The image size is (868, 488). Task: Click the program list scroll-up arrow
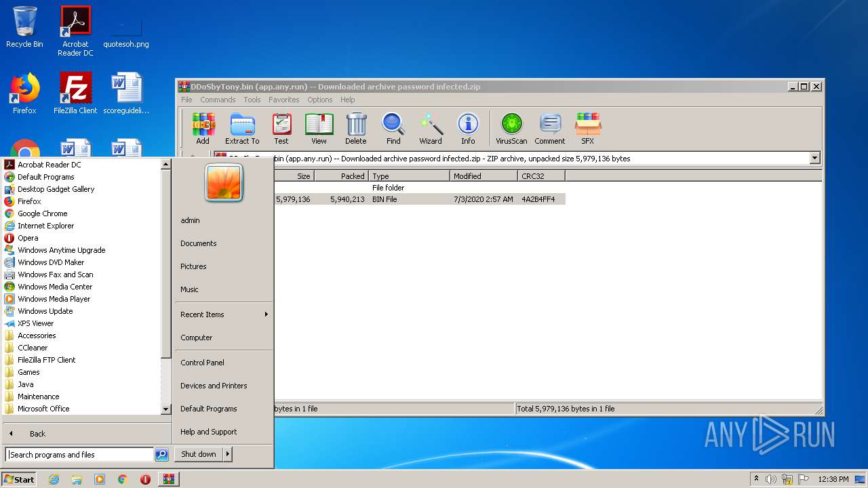(165, 163)
